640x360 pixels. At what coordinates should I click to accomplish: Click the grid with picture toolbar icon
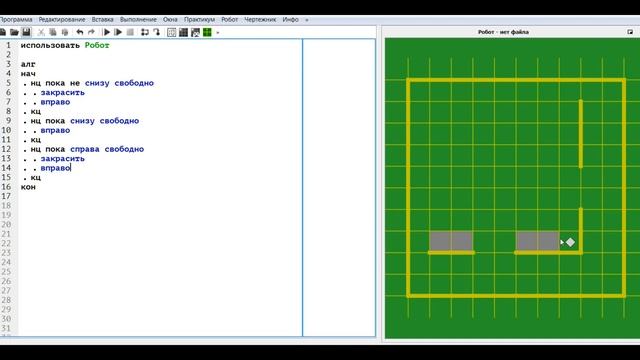(x=195, y=32)
